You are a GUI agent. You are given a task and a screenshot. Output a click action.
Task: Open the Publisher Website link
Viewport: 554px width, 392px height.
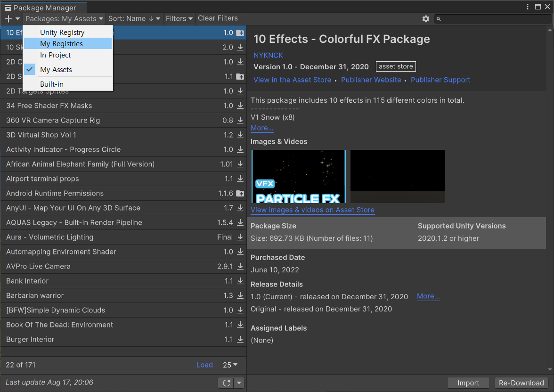[371, 80]
